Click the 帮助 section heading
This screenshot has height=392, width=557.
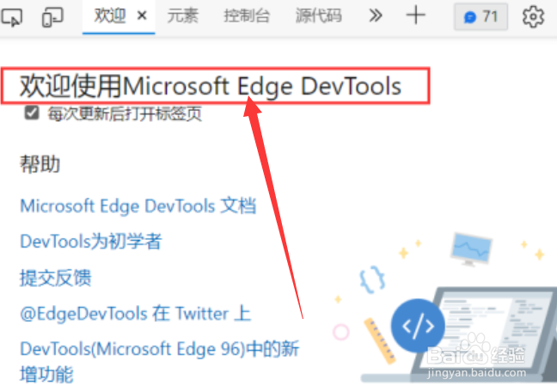point(40,164)
